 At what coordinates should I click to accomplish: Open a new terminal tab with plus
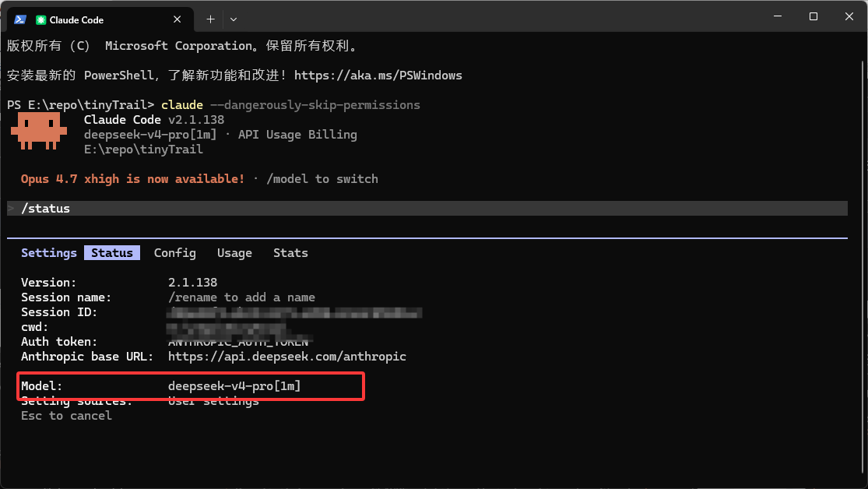coord(210,19)
